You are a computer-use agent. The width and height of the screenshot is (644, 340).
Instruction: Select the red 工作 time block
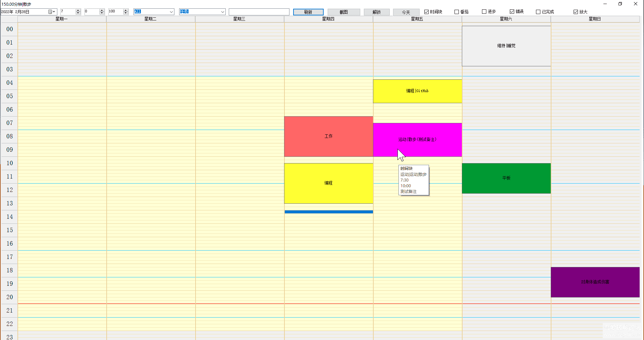click(x=328, y=136)
